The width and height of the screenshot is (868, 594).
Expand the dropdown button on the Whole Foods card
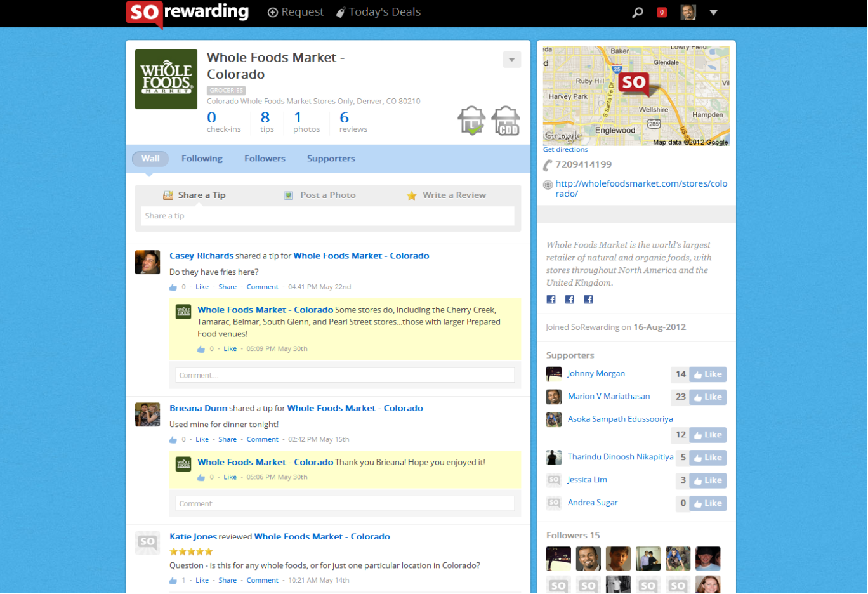512,60
